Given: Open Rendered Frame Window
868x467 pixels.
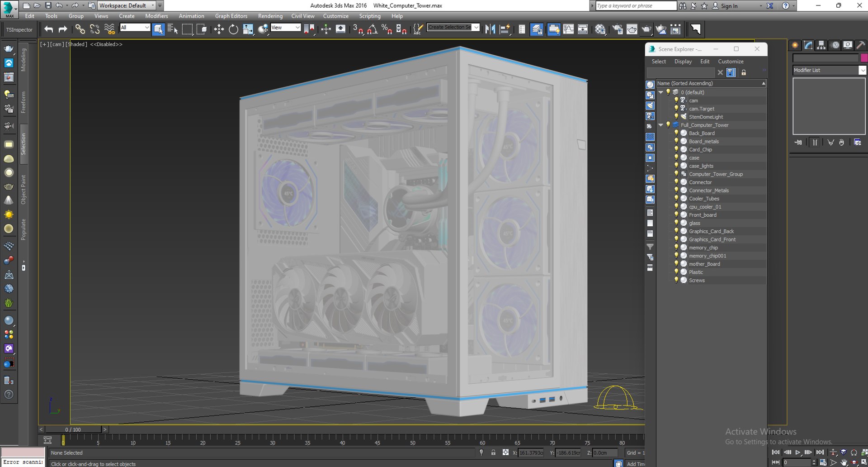Looking at the screenshot, I should (632, 29).
